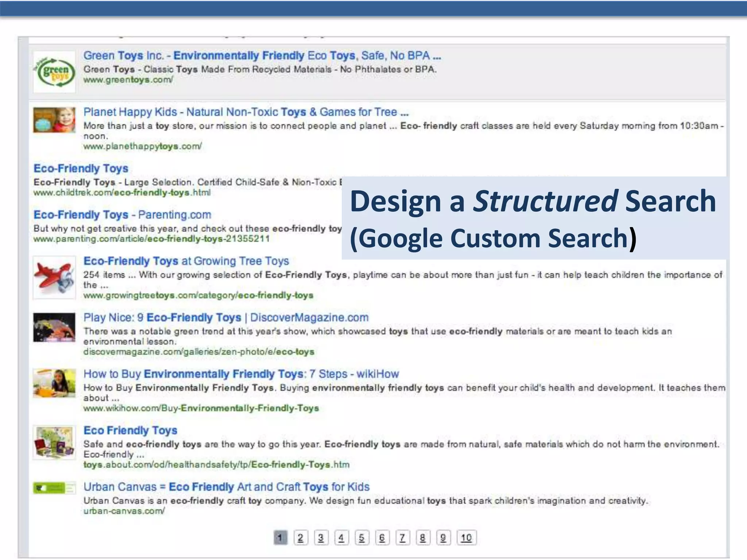
Task: Go to results page 5
Action: (362, 538)
